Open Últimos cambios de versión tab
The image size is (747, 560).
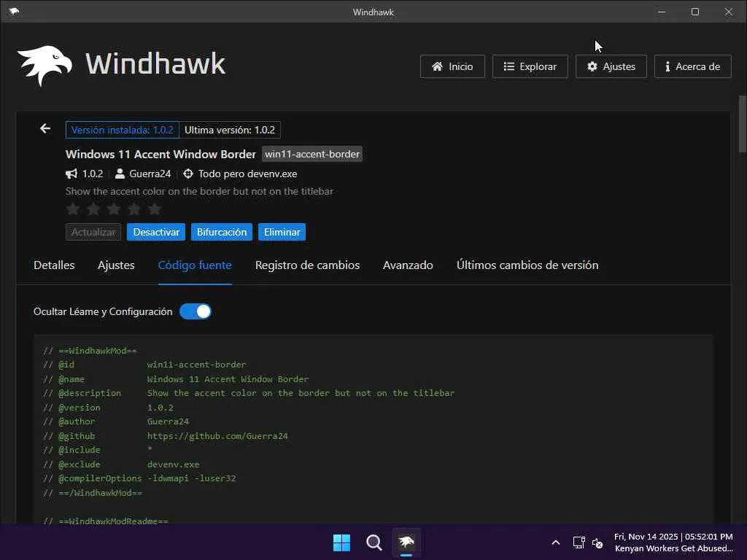(x=527, y=265)
